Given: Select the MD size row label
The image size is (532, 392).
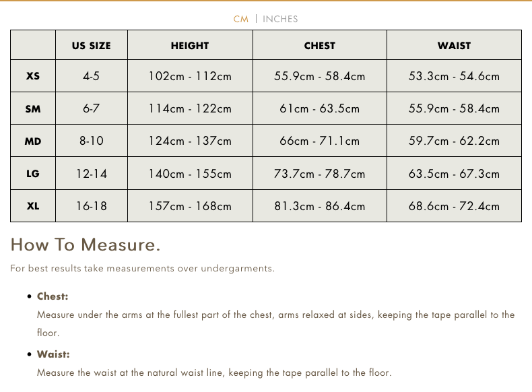Looking at the screenshot, I should click(33, 141).
